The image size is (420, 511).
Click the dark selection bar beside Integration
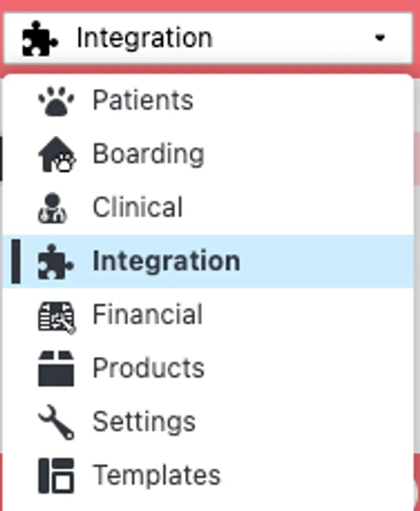pyautogui.click(x=16, y=261)
